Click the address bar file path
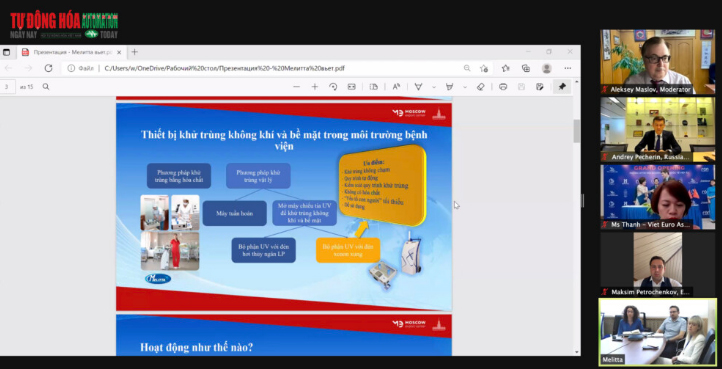The image size is (722, 369). (224, 68)
